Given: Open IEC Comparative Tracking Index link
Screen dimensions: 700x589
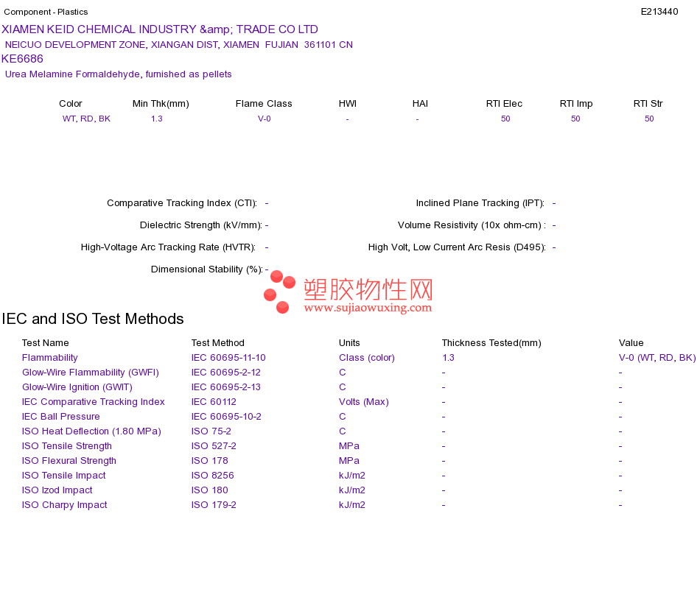Looking at the screenshot, I should [94, 402].
